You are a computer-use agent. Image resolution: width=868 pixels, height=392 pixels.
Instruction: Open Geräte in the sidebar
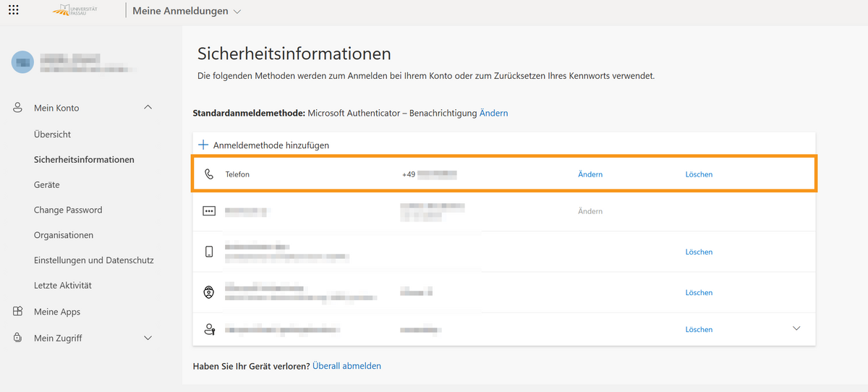(46, 184)
